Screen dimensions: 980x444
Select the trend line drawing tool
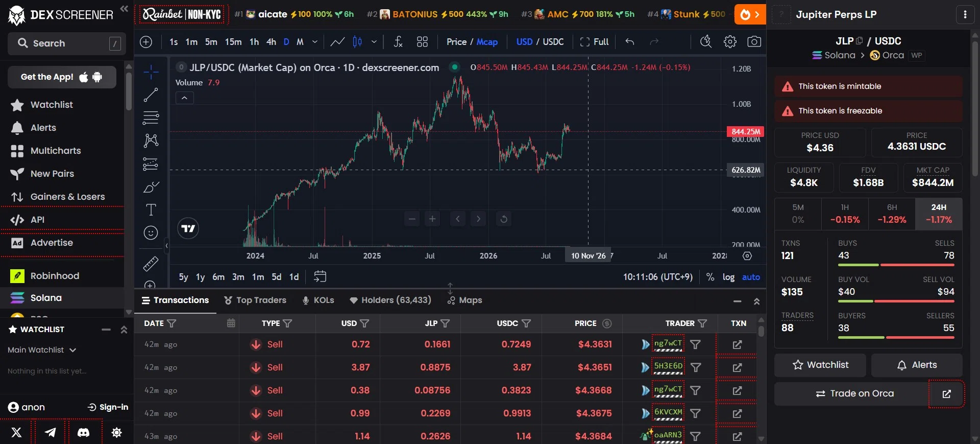[x=151, y=95]
